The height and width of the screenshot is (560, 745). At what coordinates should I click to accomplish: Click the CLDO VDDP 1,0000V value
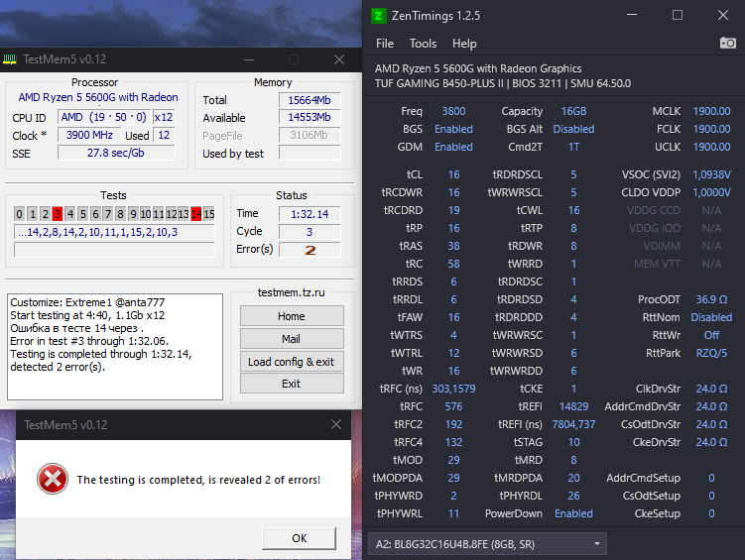[x=711, y=192]
